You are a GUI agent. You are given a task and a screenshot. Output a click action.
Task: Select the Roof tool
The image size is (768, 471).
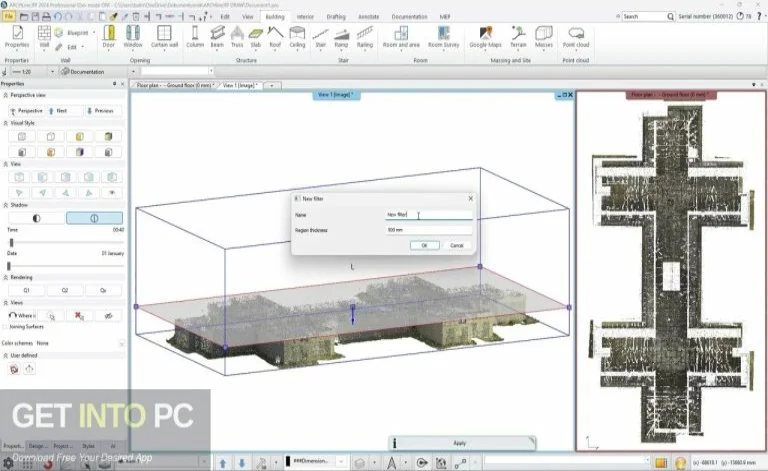tap(274, 36)
